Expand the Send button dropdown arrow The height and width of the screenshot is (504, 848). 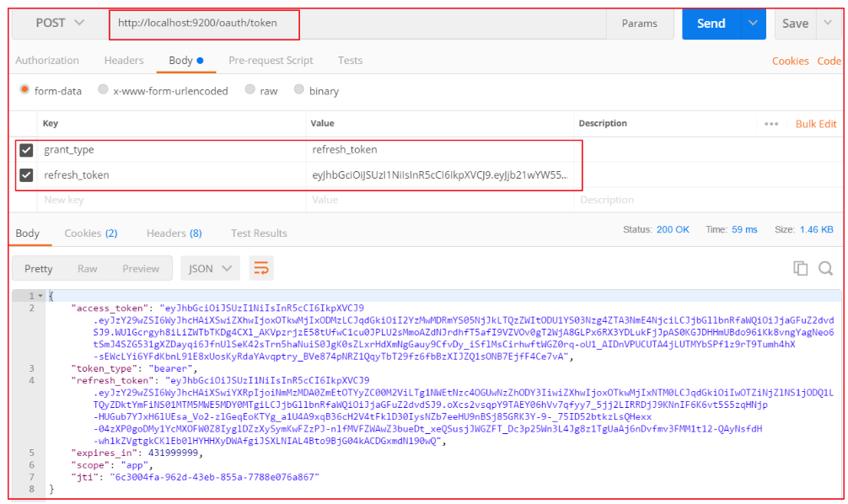(x=753, y=23)
